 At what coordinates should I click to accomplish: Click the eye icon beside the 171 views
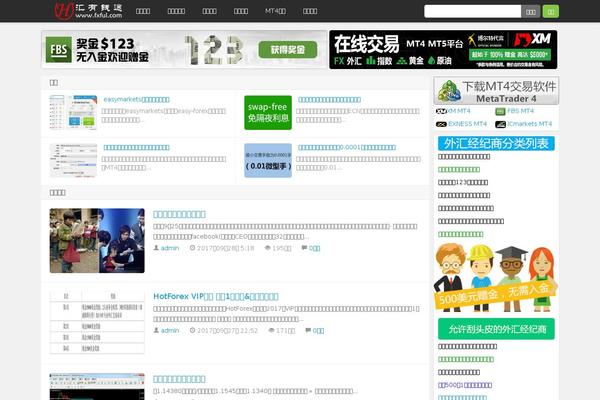(x=271, y=330)
